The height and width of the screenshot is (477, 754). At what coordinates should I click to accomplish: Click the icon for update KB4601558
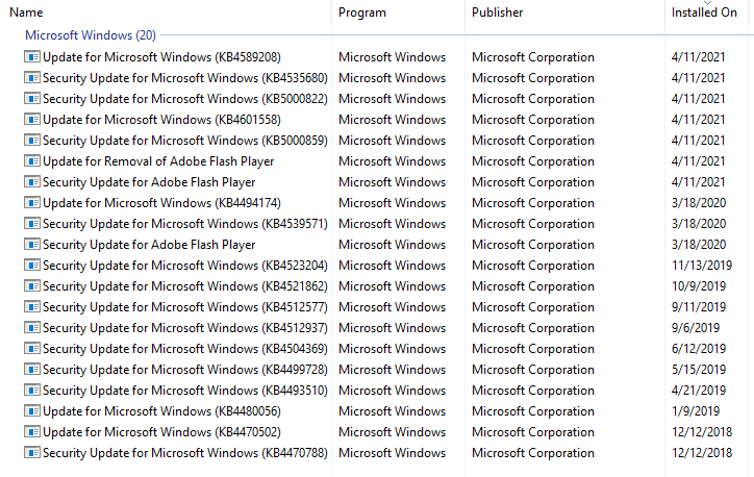(32, 119)
